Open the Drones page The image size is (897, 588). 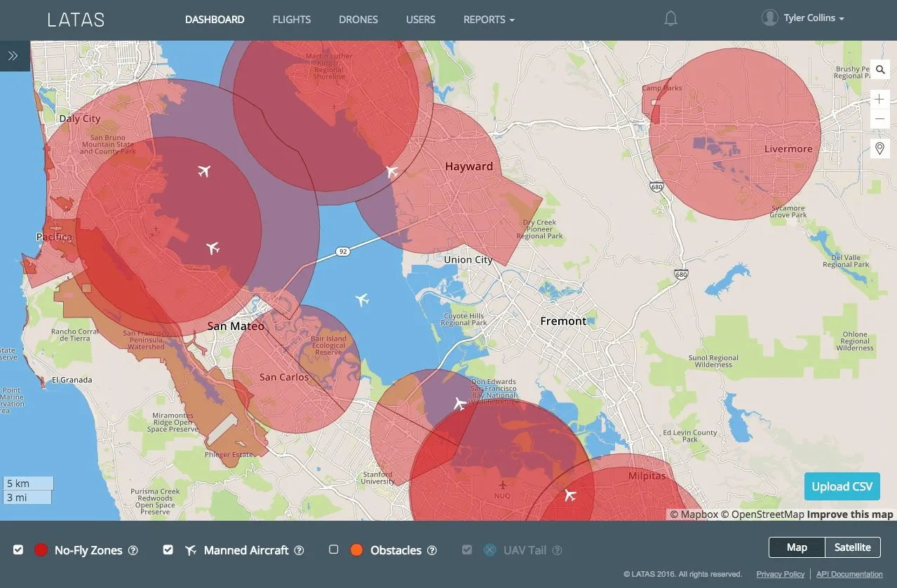(x=358, y=20)
